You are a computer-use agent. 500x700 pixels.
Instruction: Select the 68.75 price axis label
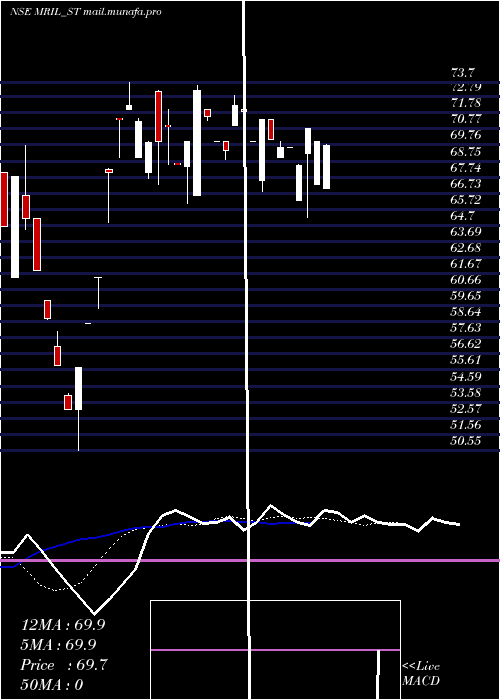click(466, 152)
